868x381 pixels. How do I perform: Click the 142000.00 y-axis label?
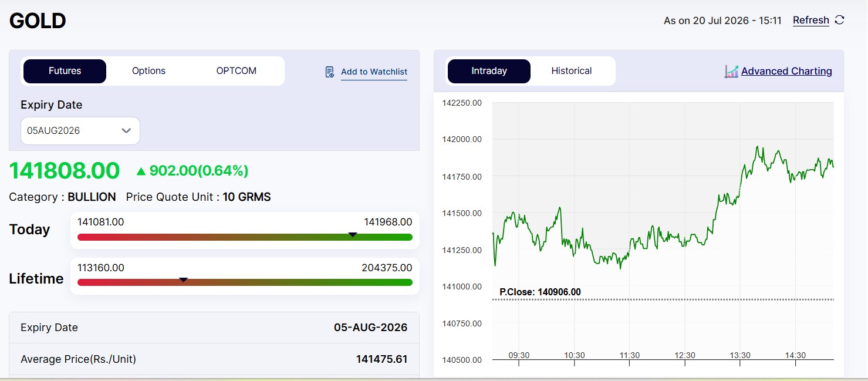tap(462, 139)
